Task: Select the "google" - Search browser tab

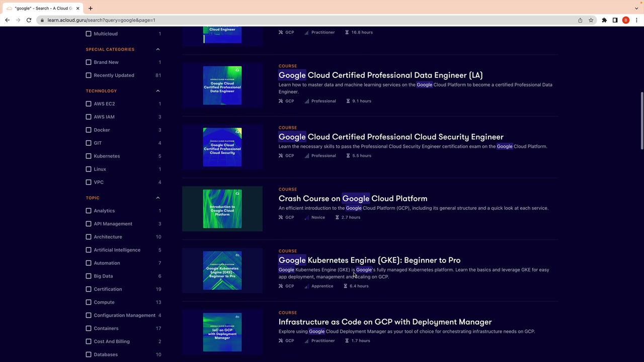Action: click(x=43, y=8)
